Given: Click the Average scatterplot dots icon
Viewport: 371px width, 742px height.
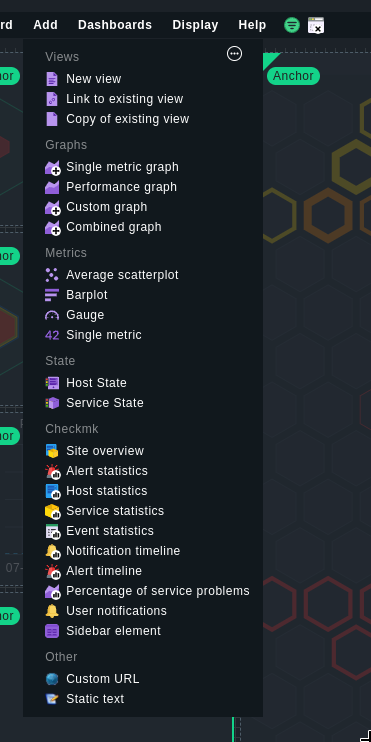Looking at the screenshot, I should (52, 275).
